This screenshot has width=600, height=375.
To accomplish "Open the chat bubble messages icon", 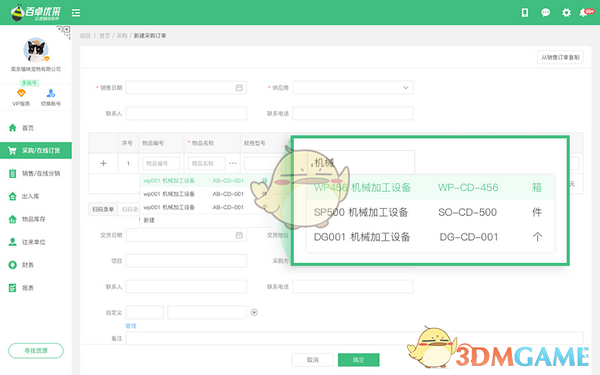I will (x=546, y=13).
